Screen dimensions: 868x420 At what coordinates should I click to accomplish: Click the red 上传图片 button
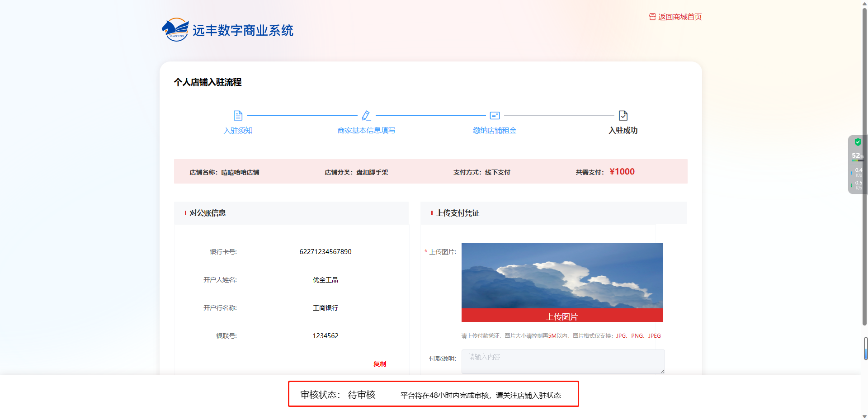pos(562,316)
